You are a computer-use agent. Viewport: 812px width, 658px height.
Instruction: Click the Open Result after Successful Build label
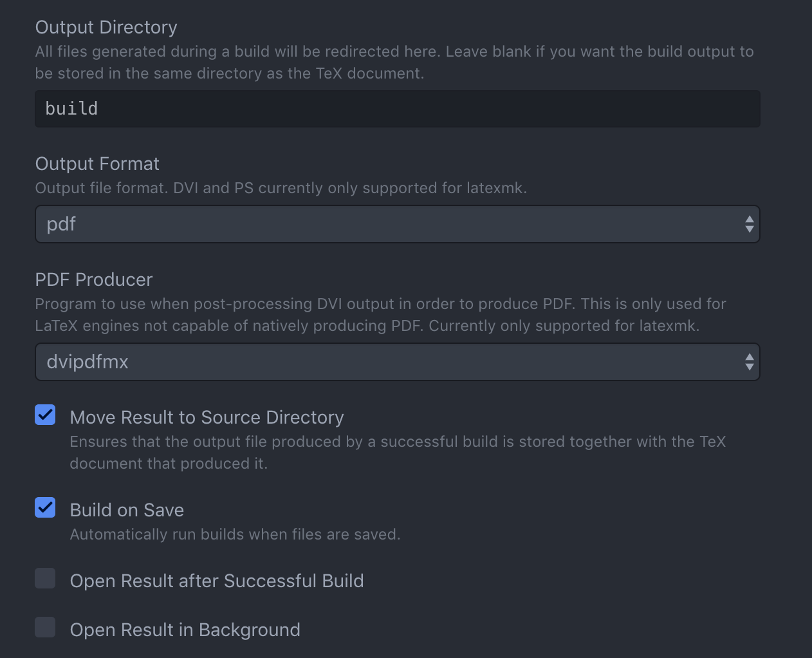coord(217,581)
